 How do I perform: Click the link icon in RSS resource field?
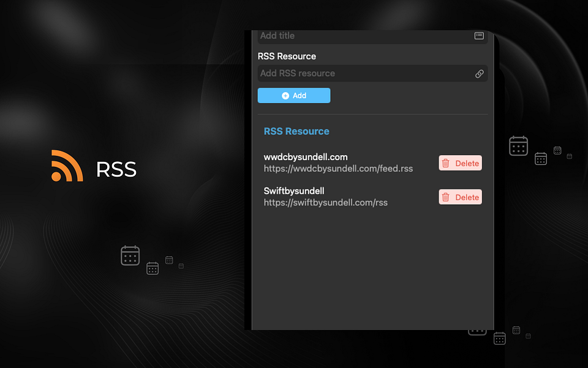pos(479,74)
